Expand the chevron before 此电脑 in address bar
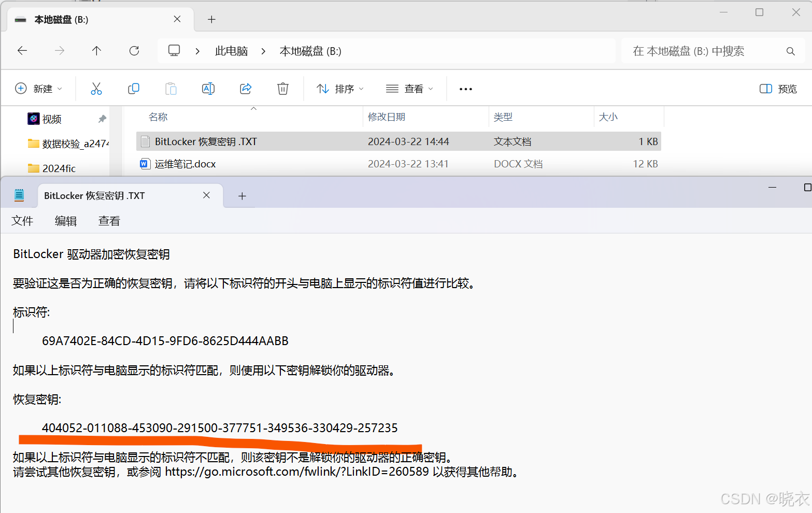 pos(197,51)
